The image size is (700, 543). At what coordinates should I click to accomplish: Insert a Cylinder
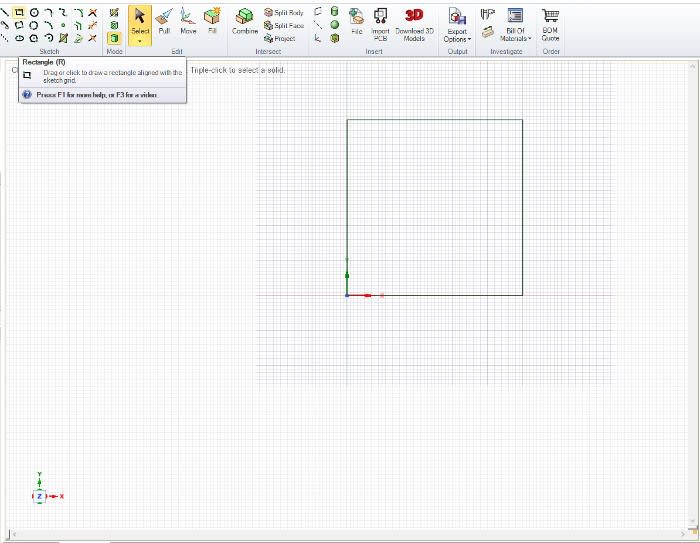click(334, 12)
